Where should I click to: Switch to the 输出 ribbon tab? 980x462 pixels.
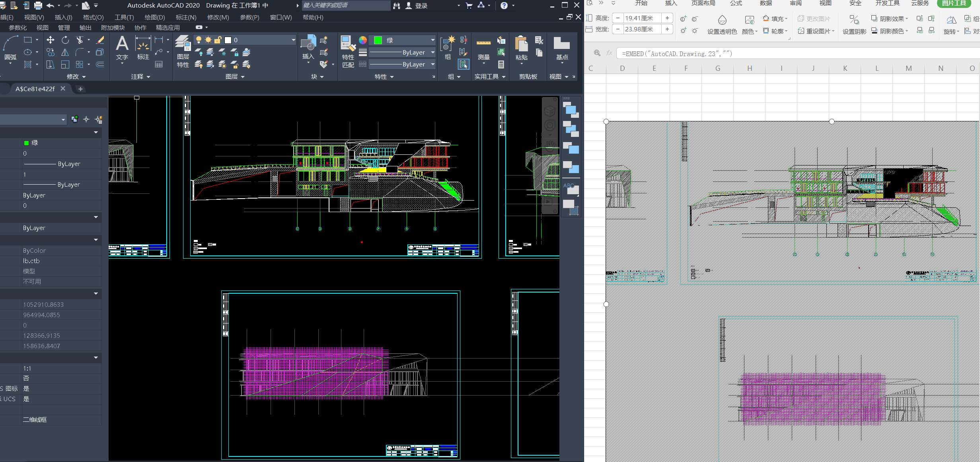85,27
